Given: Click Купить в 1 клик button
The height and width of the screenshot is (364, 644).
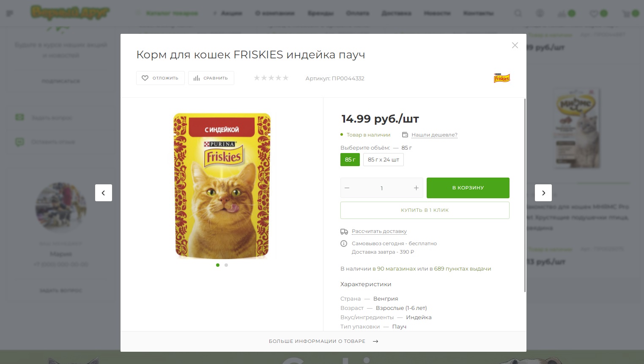Looking at the screenshot, I should coord(425,210).
